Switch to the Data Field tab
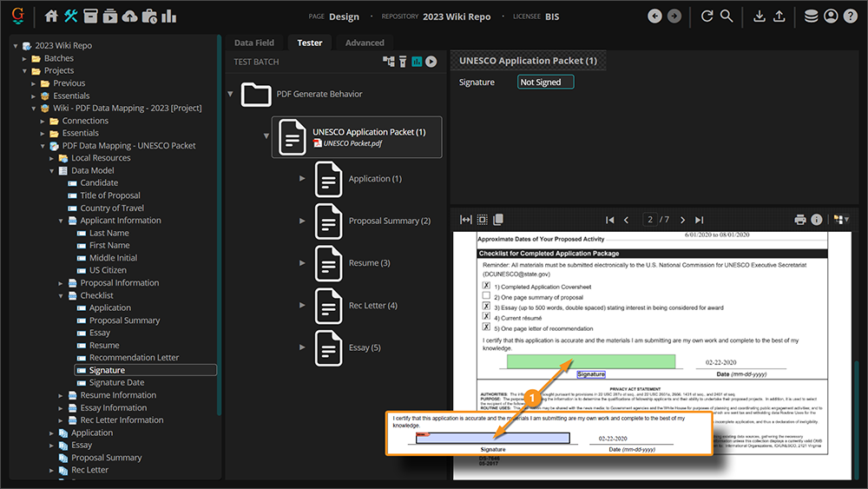Image resolution: width=868 pixels, height=489 pixels. [x=254, y=43]
